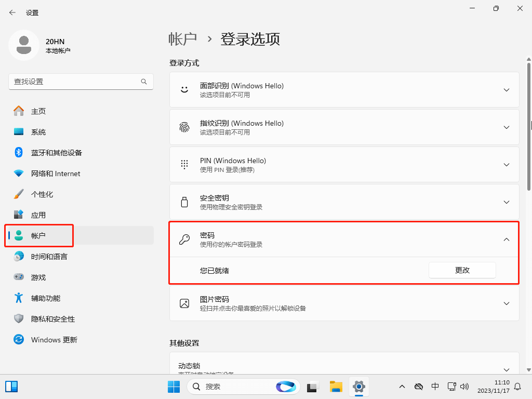Viewport: 532px width, 399px height.
Task: Click the 您已就绪 status text
Action: point(215,270)
